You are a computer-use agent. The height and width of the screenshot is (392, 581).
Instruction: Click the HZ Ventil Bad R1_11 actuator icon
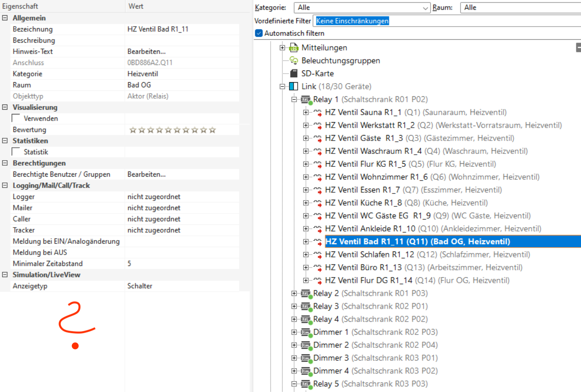(318, 242)
